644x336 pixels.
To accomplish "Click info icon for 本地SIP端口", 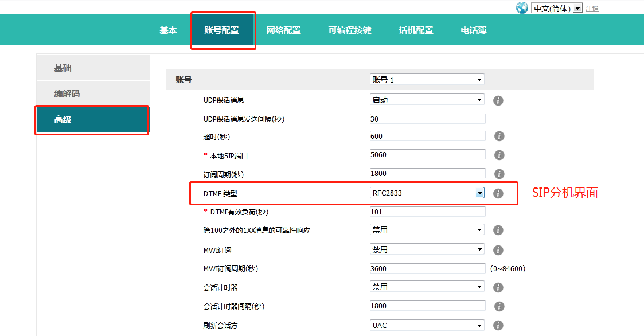I will pyautogui.click(x=499, y=155).
